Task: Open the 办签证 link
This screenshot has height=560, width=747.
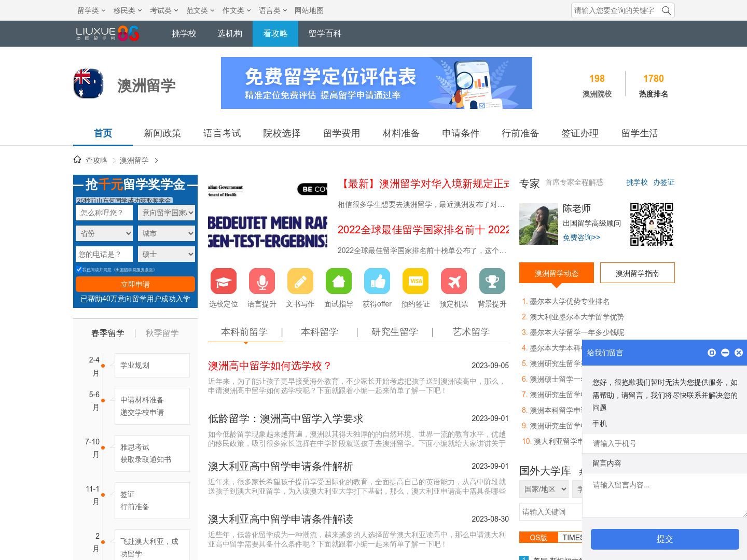Action: [664, 182]
